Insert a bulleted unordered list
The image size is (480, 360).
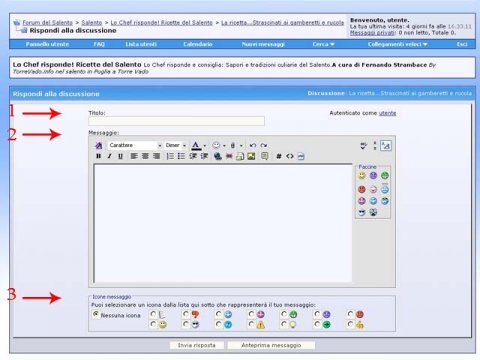point(181,156)
